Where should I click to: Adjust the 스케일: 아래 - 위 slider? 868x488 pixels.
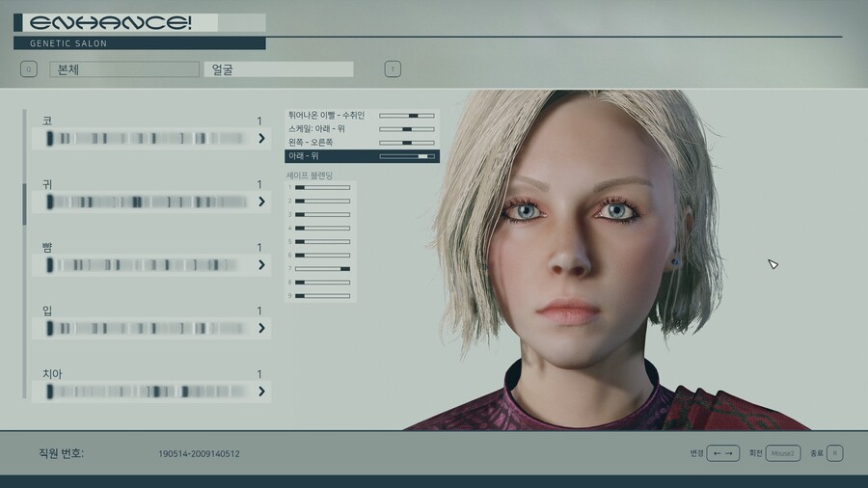[406, 129]
